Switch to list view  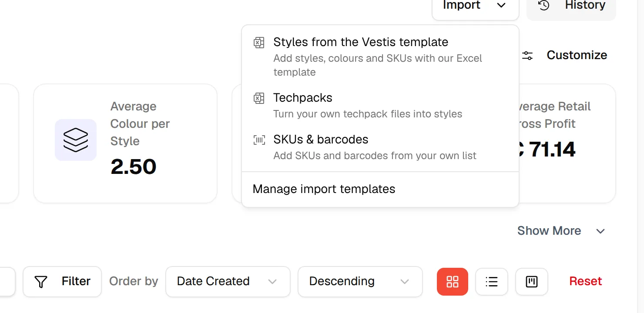click(x=492, y=282)
